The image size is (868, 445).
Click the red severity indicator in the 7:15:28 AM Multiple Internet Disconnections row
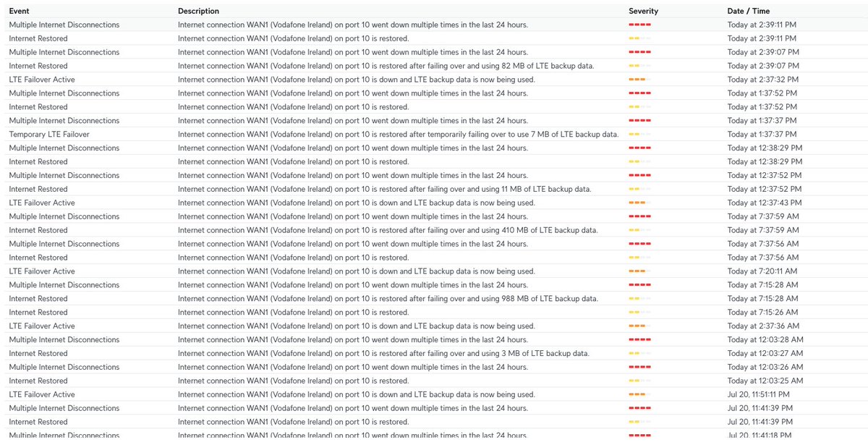coord(639,285)
